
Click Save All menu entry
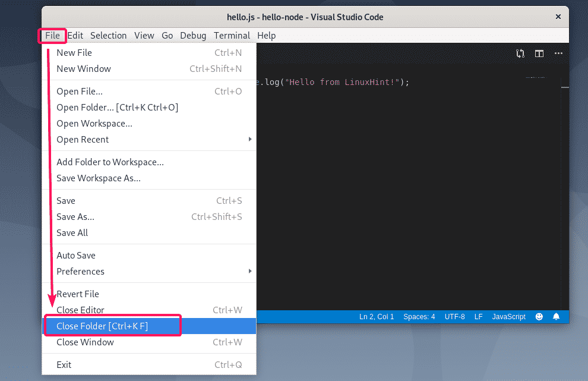[149, 233]
